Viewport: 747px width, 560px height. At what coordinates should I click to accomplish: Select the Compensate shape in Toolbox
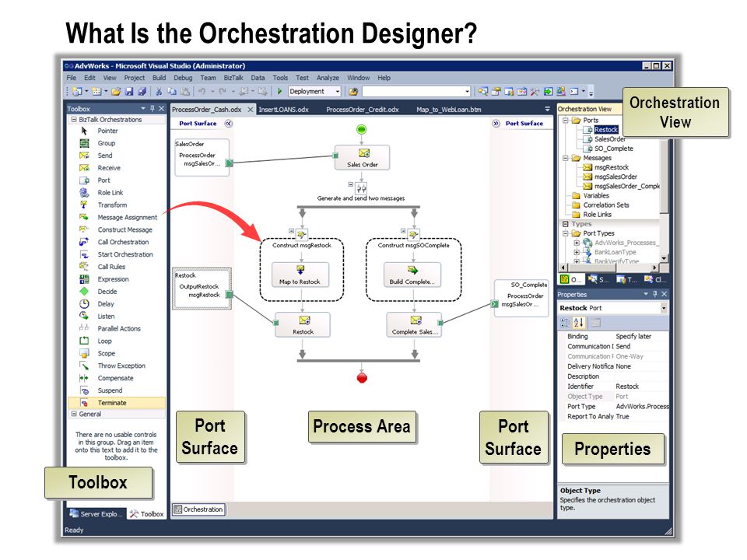point(115,379)
